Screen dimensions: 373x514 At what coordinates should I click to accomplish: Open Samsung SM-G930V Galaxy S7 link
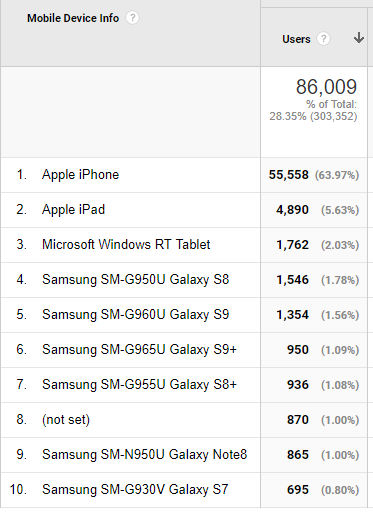click(x=135, y=489)
